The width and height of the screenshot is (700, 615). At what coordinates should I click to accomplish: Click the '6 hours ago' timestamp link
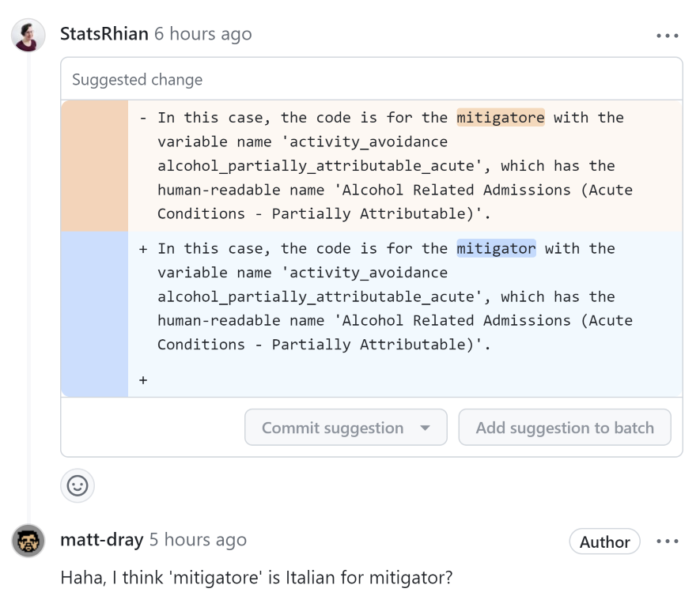click(202, 34)
